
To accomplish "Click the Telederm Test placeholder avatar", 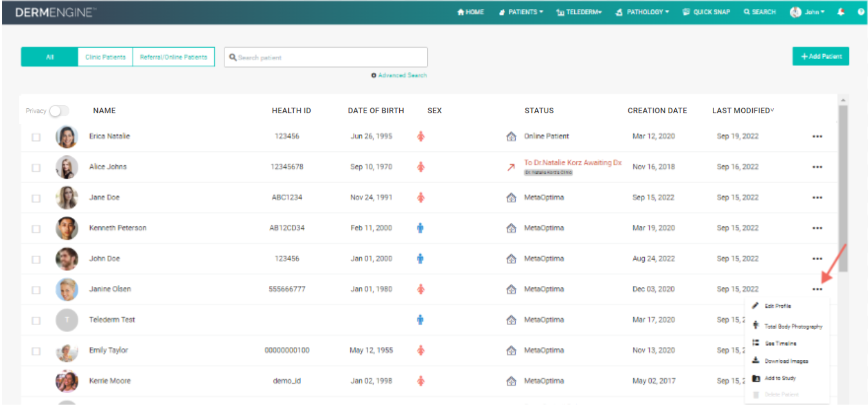I will point(67,320).
